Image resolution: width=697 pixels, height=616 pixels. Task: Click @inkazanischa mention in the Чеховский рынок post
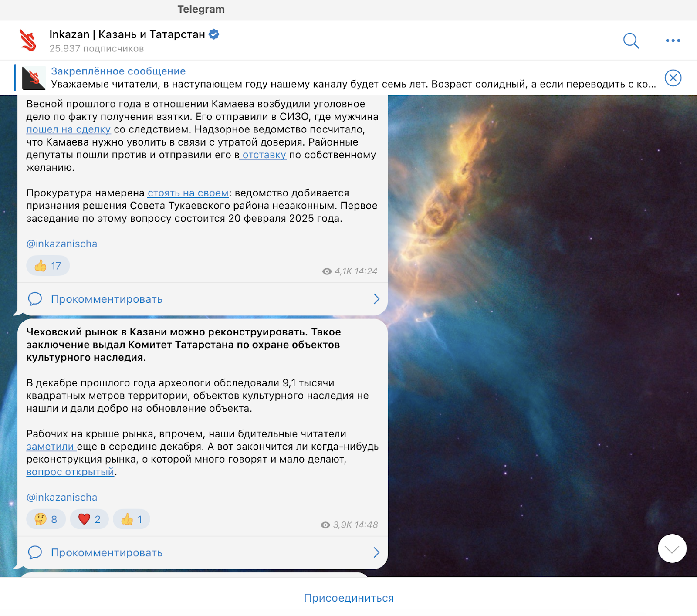tap(62, 497)
